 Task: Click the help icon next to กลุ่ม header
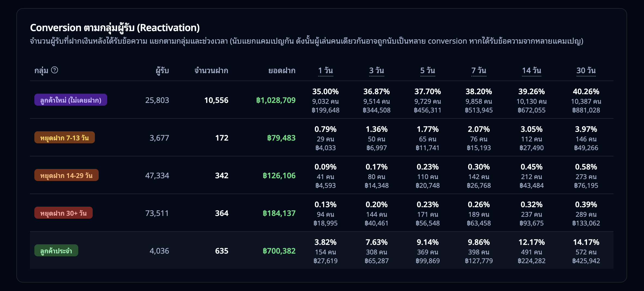point(55,70)
